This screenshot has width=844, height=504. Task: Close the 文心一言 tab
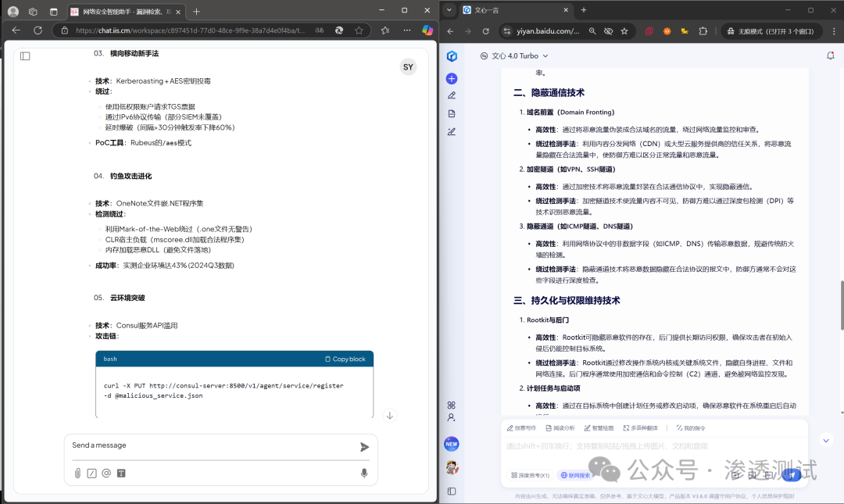pos(566,9)
